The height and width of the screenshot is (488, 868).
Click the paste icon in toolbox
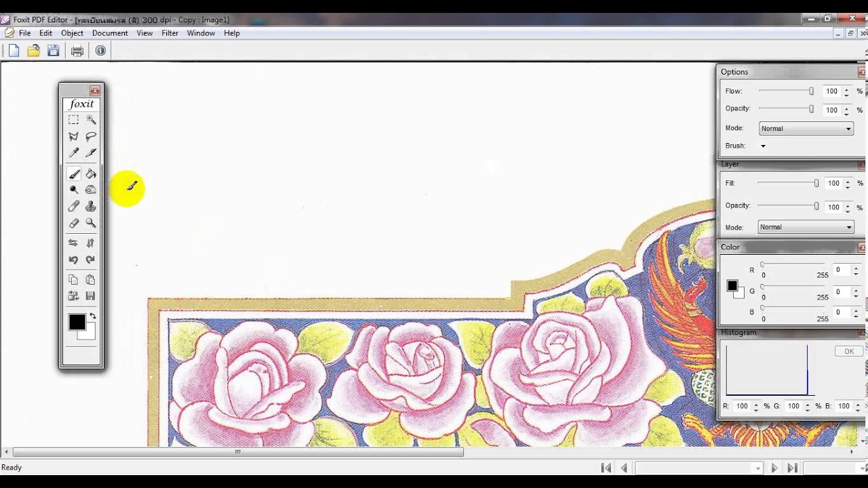(91, 279)
